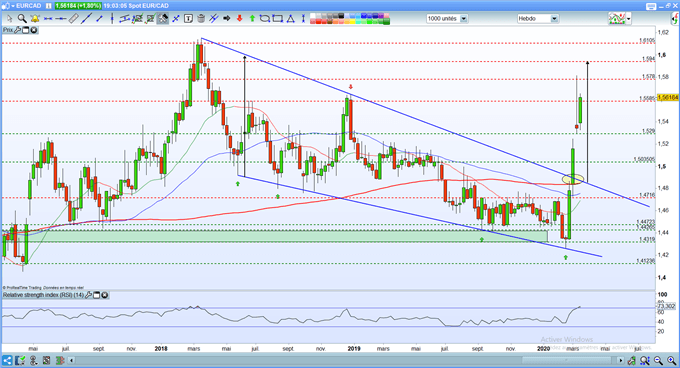The image size is (680, 368).
Task: Maximize the Prix panel
Action: [x=26, y=30]
